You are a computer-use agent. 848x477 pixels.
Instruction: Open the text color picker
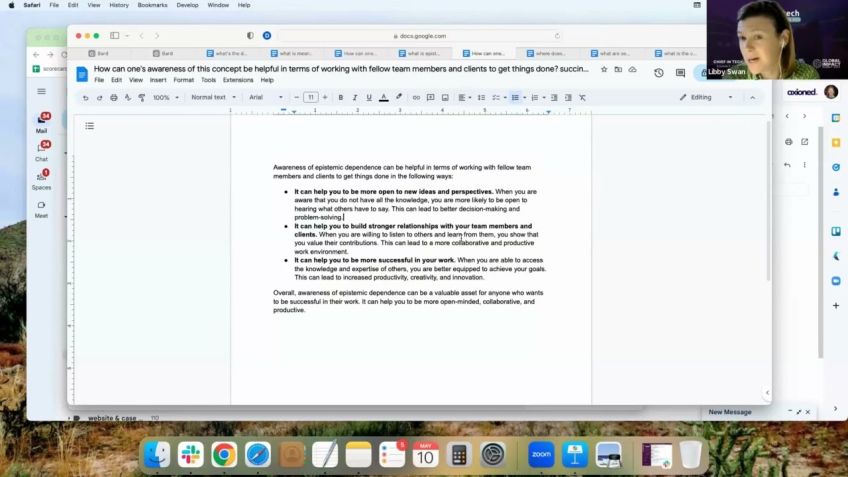pos(384,97)
